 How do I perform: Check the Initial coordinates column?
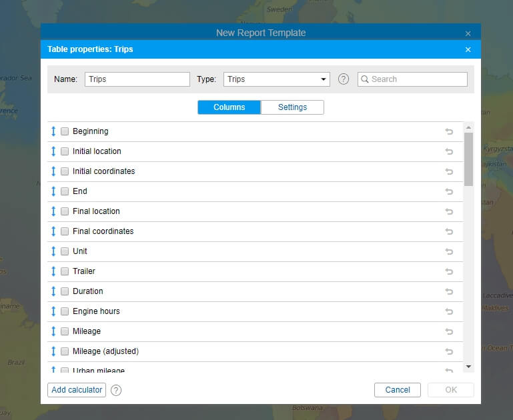tap(65, 171)
